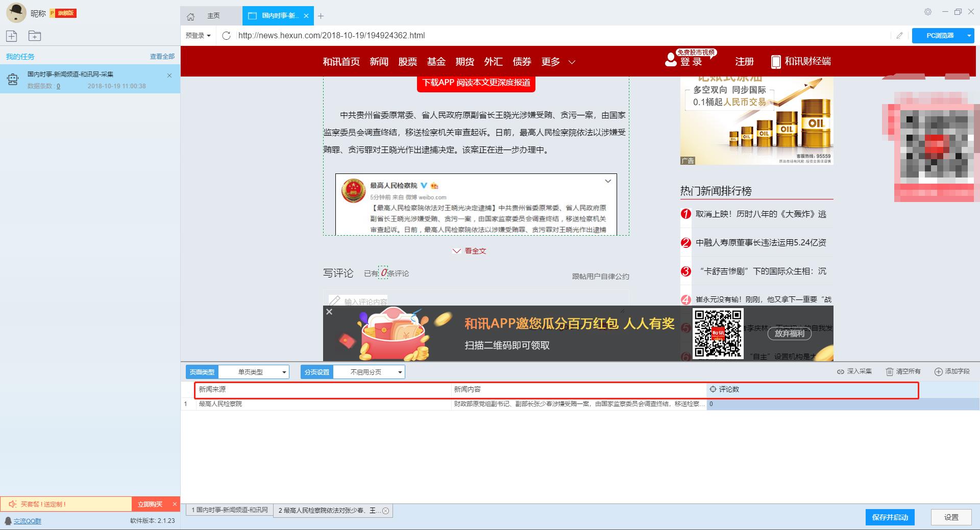Open the 期货 navigation item
980x530 pixels.
click(464, 62)
